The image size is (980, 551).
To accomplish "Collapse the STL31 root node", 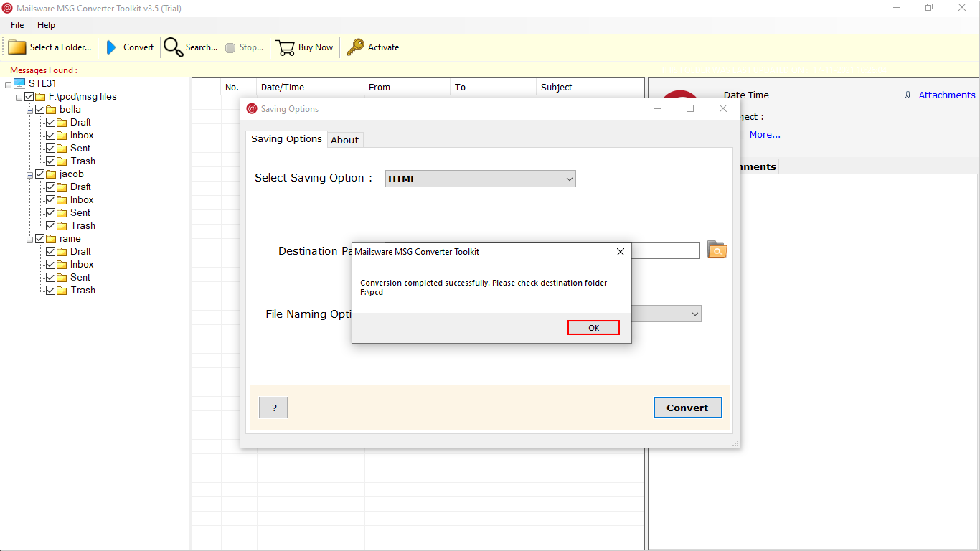I will click(x=9, y=84).
